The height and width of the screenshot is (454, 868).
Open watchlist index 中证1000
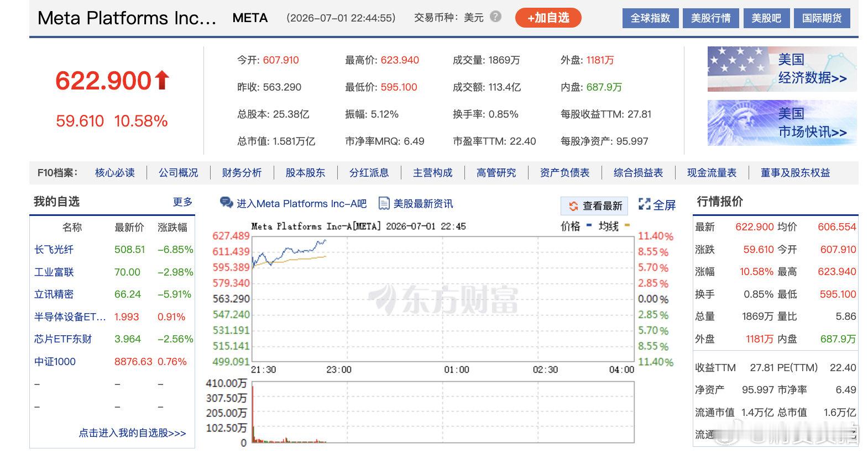[55, 362]
